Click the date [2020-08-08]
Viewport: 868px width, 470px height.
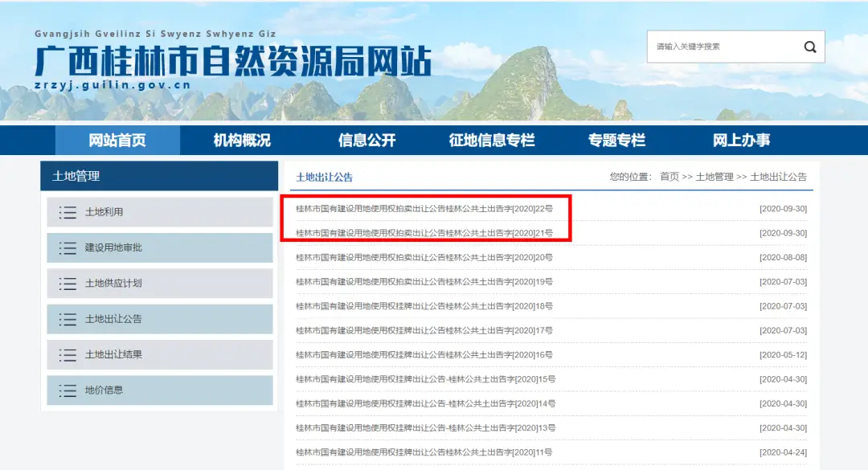tap(783, 257)
